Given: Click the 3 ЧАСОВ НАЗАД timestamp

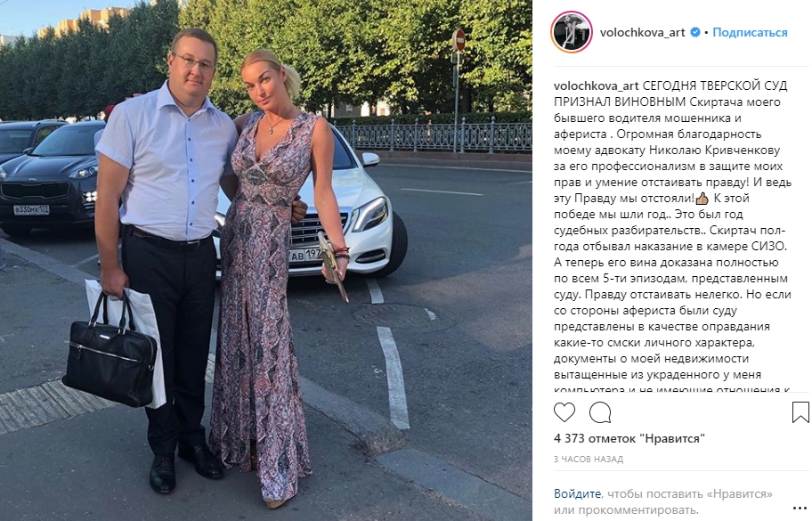Looking at the screenshot, I should coord(589,459).
